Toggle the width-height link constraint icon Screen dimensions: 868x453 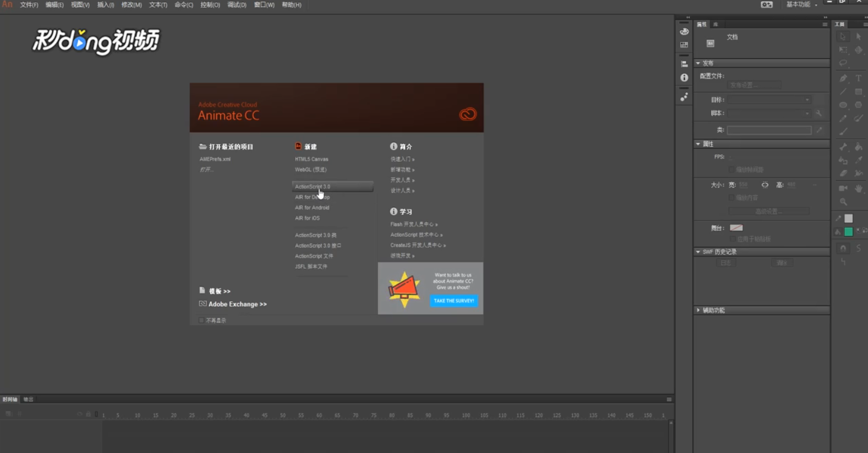[765, 185]
